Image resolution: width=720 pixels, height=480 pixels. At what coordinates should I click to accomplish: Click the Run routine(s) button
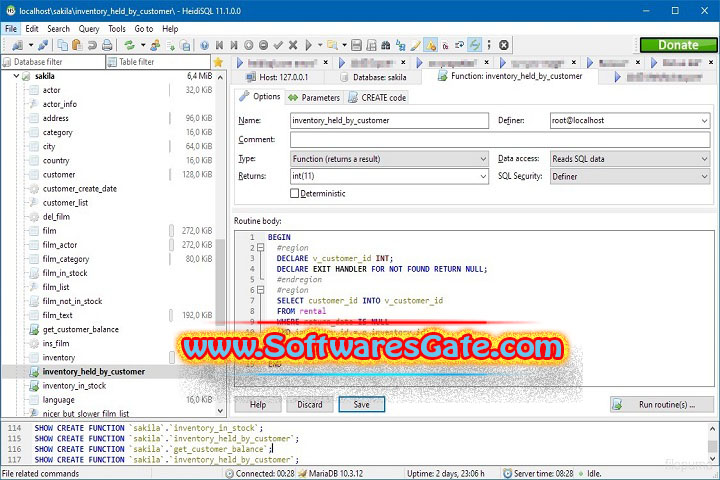click(x=662, y=405)
